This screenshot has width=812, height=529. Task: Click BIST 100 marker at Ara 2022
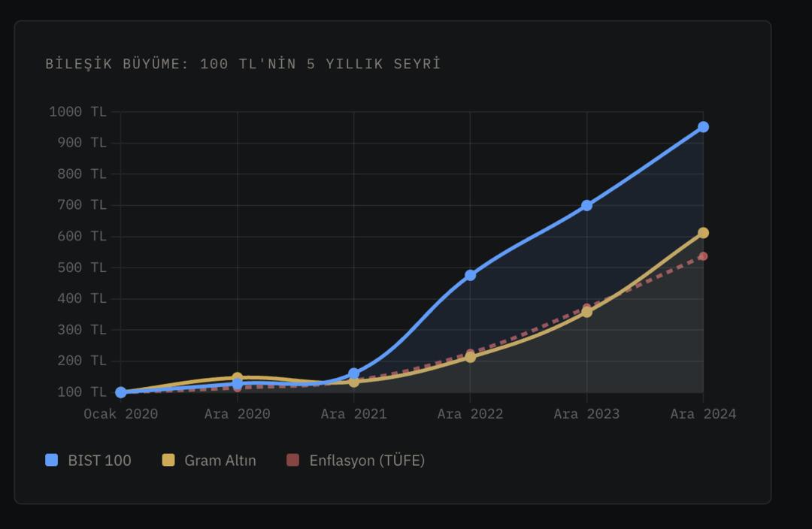coord(470,276)
